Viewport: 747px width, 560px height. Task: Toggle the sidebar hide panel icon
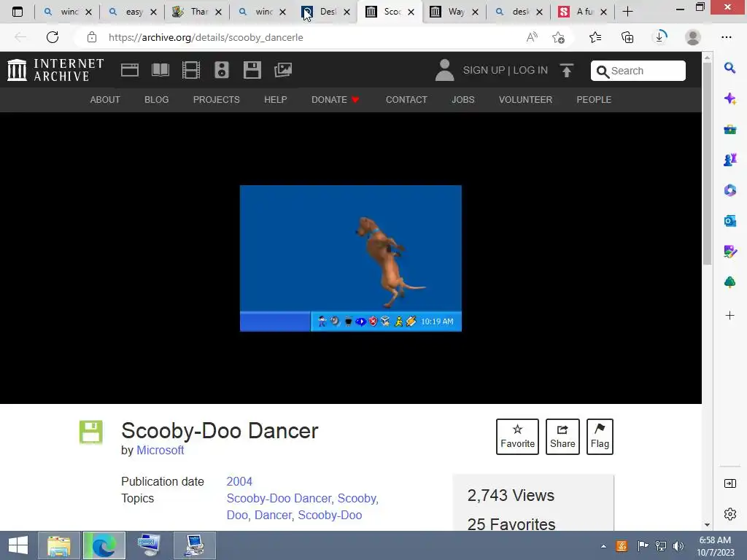[x=729, y=484]
